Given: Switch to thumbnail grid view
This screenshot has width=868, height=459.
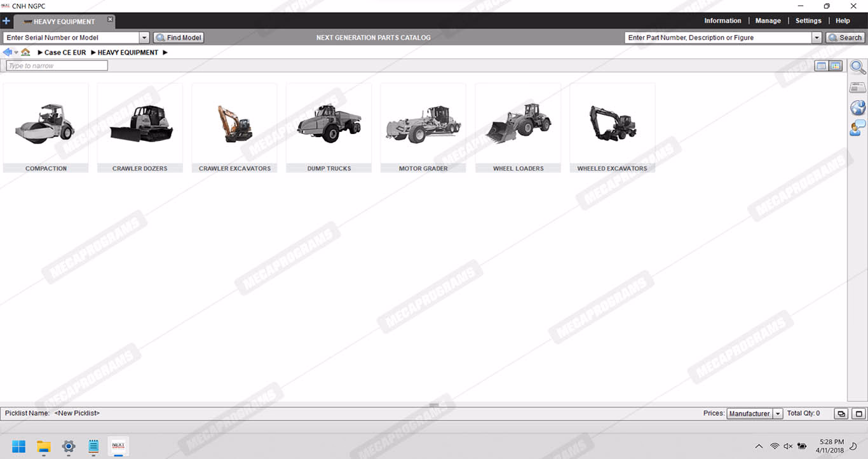Looking at the screenshot, I should 836,66.
